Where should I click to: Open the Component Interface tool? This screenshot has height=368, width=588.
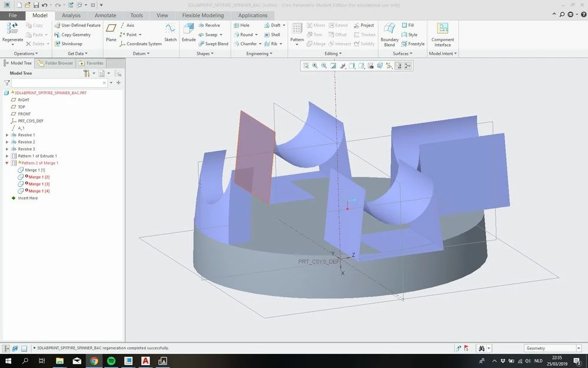(x=442, y=35)
